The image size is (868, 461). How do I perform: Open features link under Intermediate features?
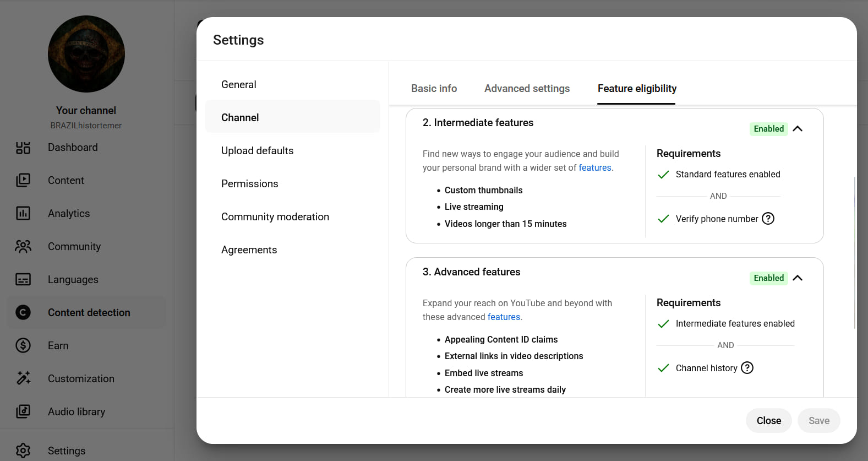(594, 168)
